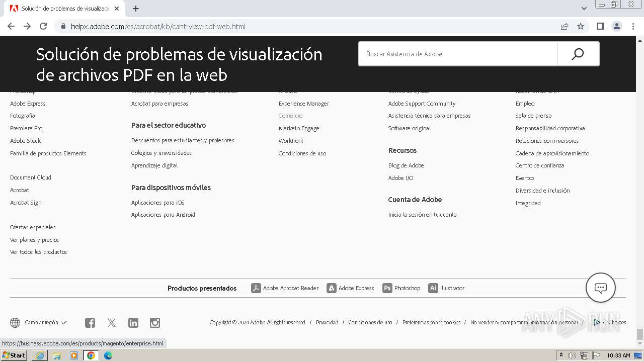Image resolution: width=644 pixels, height=362 pixels.
Task: Open Familia de productos Elements link
Action: point(48,153)
